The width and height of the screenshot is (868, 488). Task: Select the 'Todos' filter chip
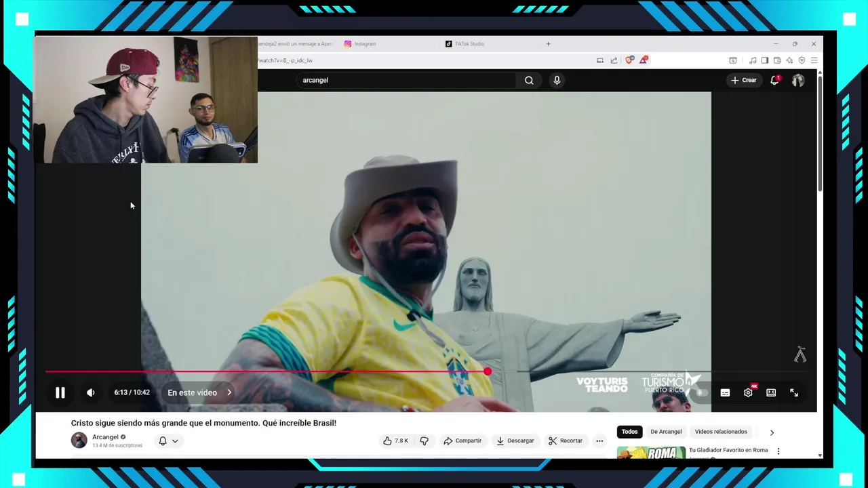click(629, 432)
